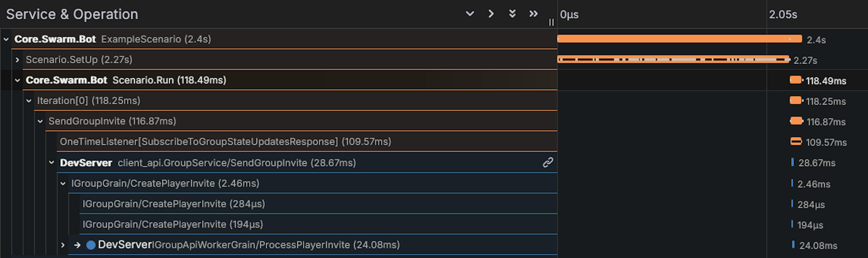Click the expand one level chevron icon
The width and height of the screenshot is (868, 258).
(x=470, y=14)
